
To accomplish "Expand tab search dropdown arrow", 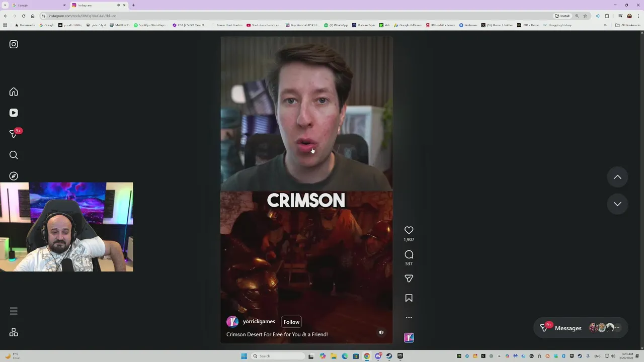I will coord(5,5).
